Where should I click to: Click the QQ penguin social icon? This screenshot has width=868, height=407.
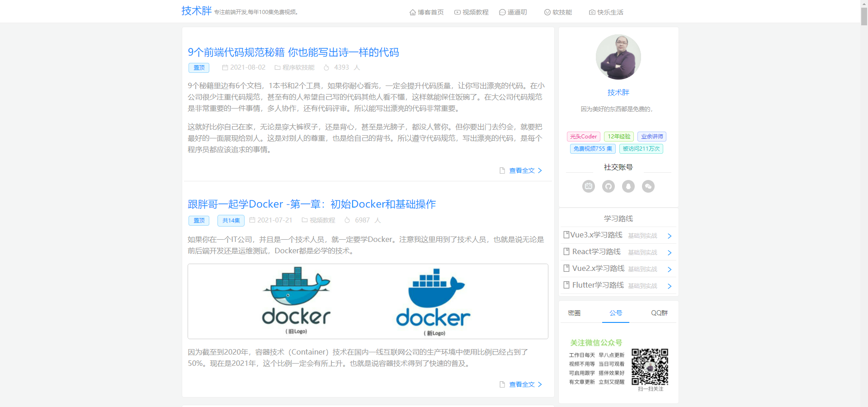click(x=628, y=186)
